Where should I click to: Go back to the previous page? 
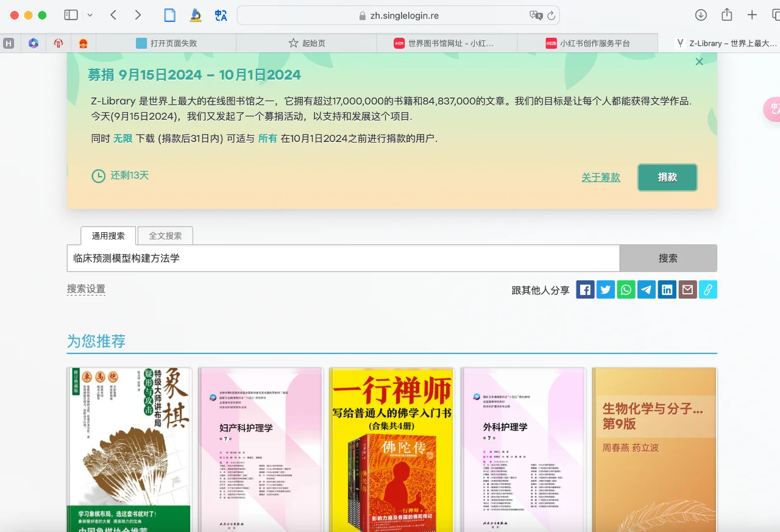[x=113, y=15]
